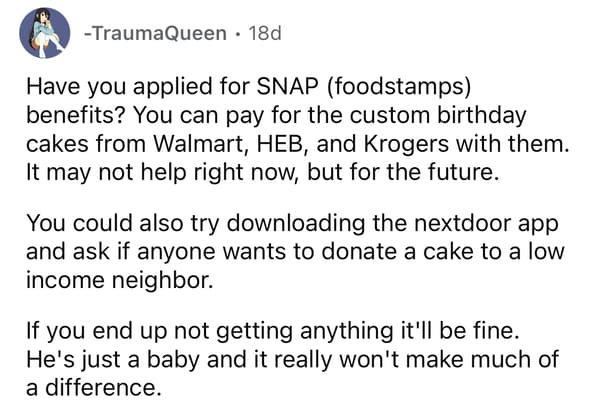The width and height of the screenshot is (599, 403).
Task: Click the words 'a difference.' at the end
Action: tap(93, 388)
